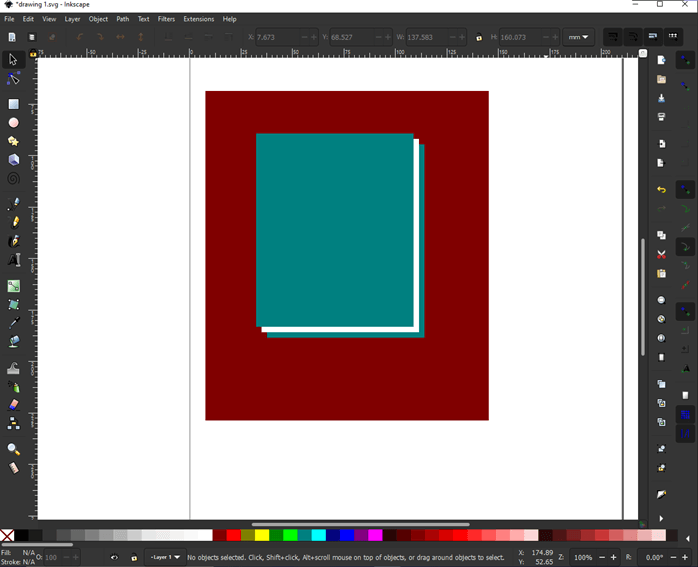Open the Layer 1 dropdown selector
Viewport: 698px width, 567px height.
(165, 558)
